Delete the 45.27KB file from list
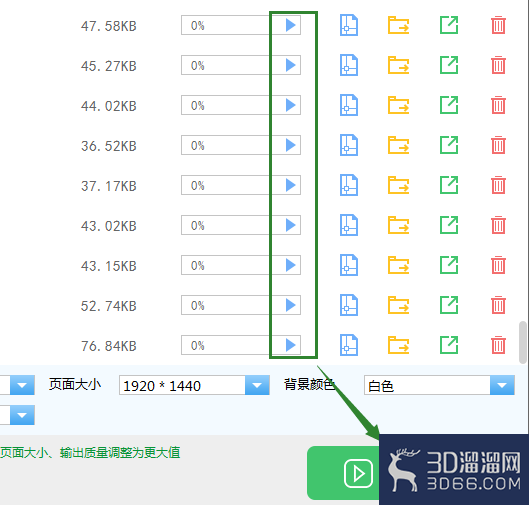 coord(498,65)
